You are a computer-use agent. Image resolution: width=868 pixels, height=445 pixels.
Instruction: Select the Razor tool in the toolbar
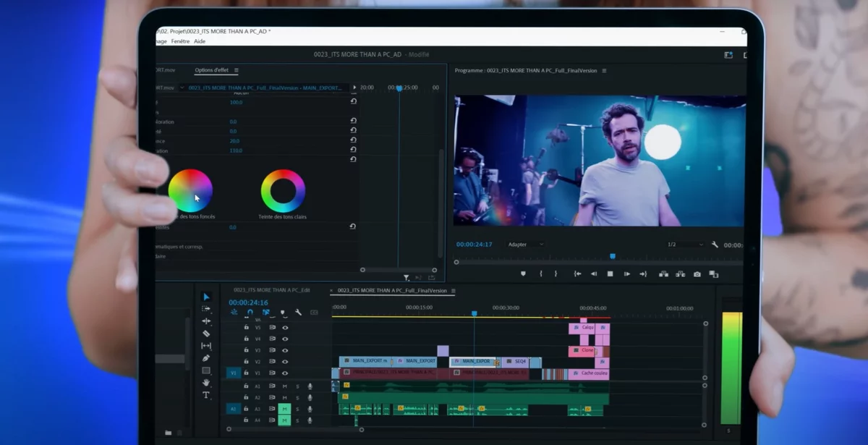[x=206, y=334]
